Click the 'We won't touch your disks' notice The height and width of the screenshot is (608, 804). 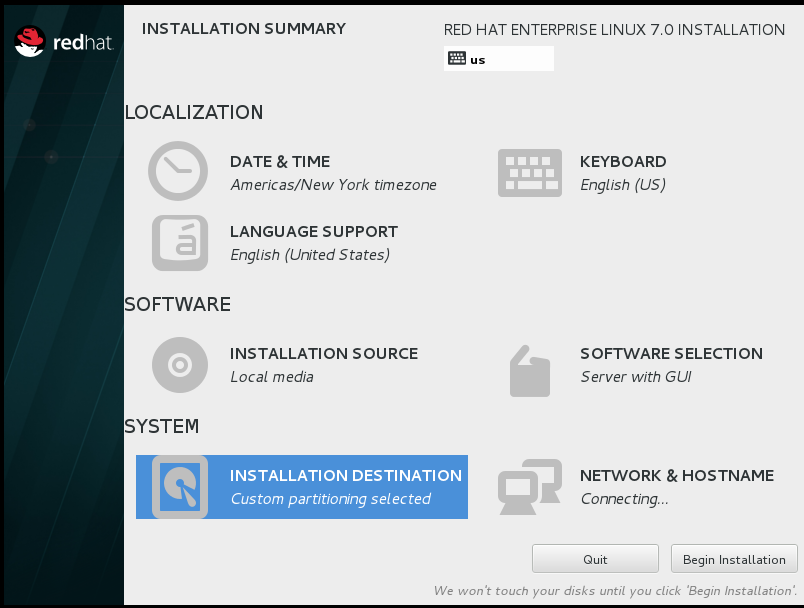coord(615,591)
